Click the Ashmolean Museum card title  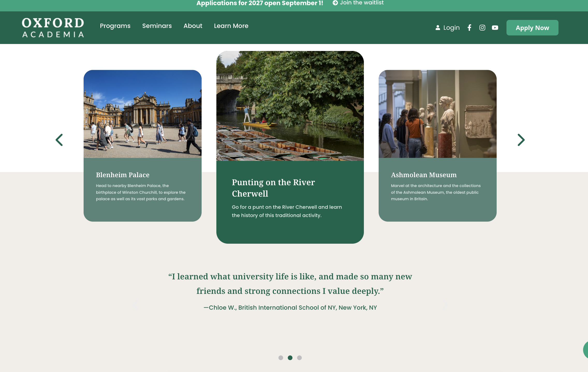tap(424, 175)
